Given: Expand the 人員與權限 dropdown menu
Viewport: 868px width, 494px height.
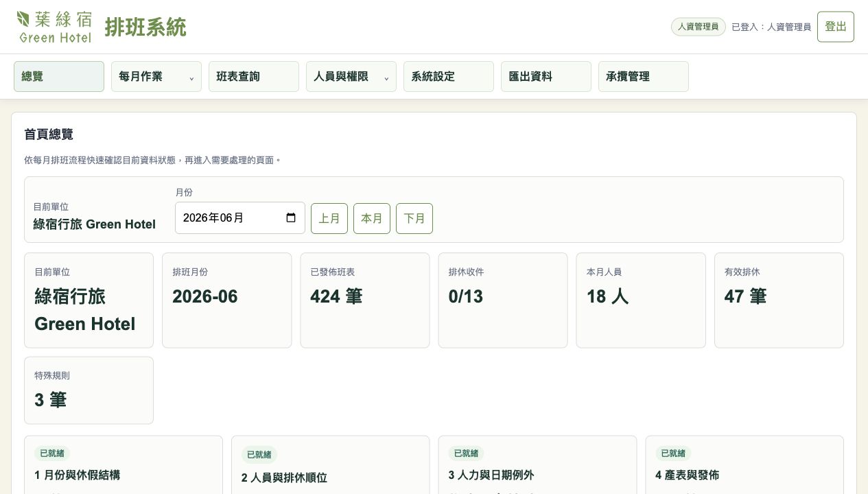Looking at the screenshot, I should [x=351, y=77].
